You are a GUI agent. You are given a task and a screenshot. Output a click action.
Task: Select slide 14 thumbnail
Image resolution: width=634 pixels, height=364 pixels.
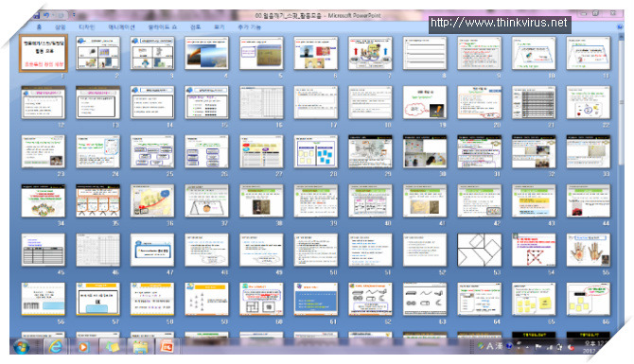tap(152, 102)
